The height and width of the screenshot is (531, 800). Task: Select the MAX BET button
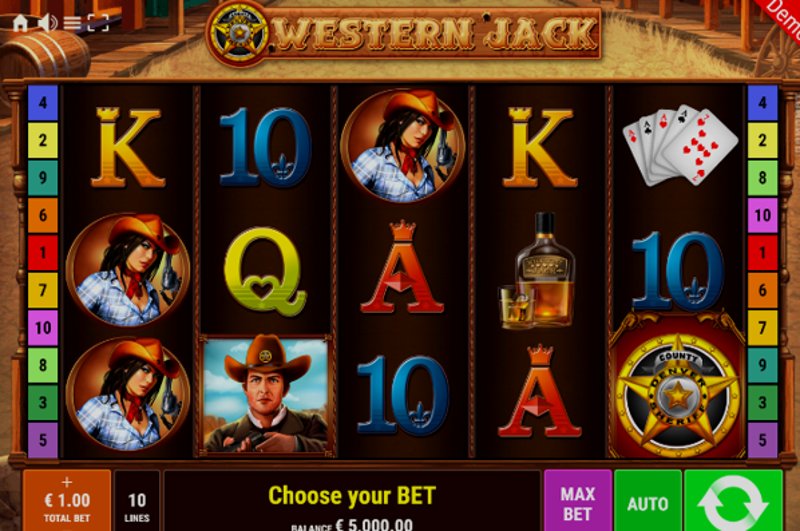[578, 501]
